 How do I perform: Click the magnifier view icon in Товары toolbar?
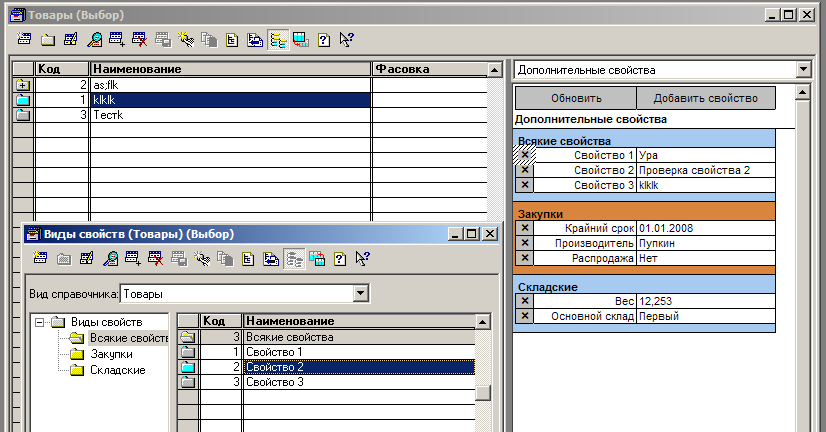tap(94, 40)
